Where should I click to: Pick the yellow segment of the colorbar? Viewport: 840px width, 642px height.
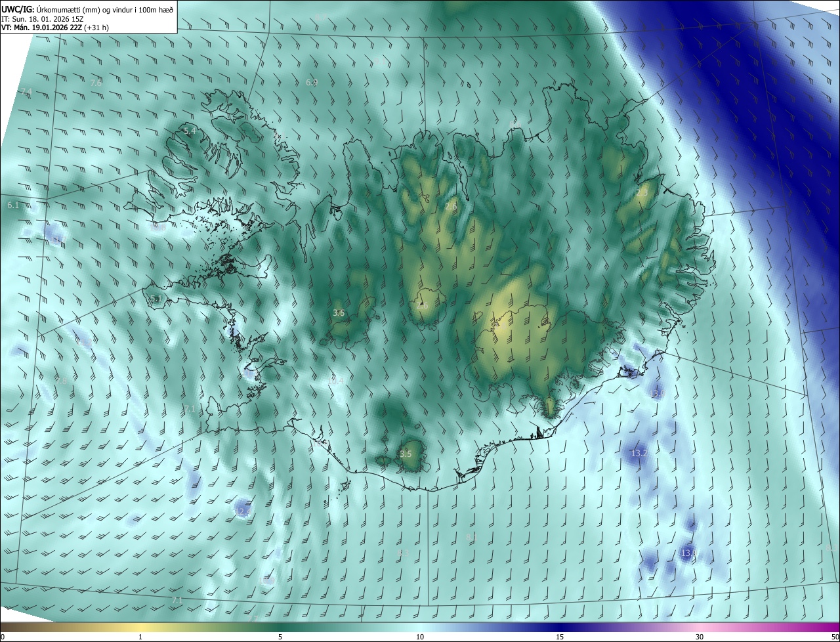tap(141, 627)
